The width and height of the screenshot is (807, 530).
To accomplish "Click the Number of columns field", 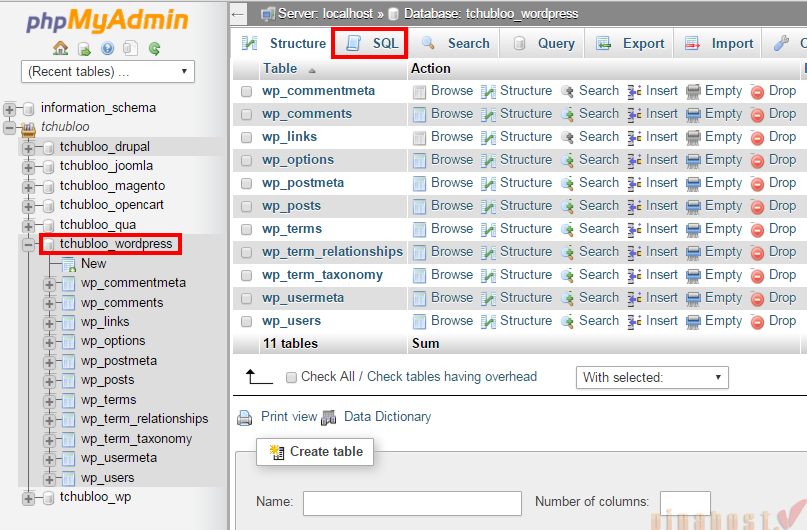I will pos(685,503).
